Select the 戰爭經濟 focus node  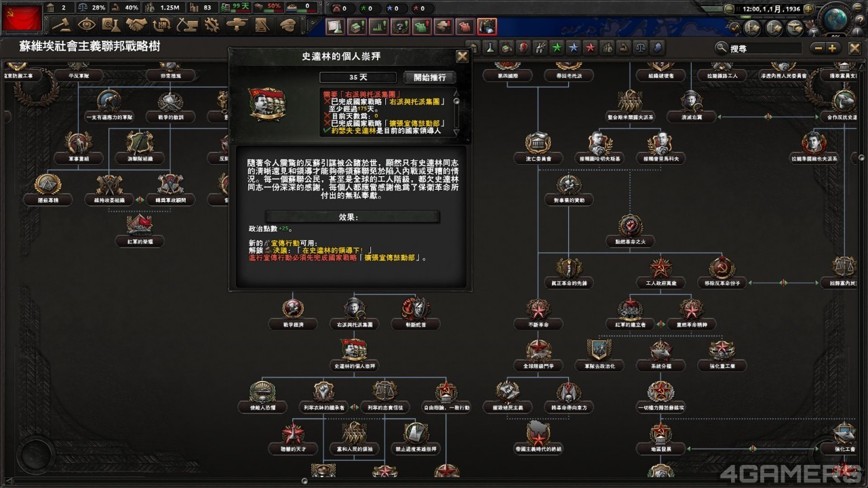point(292,314)
